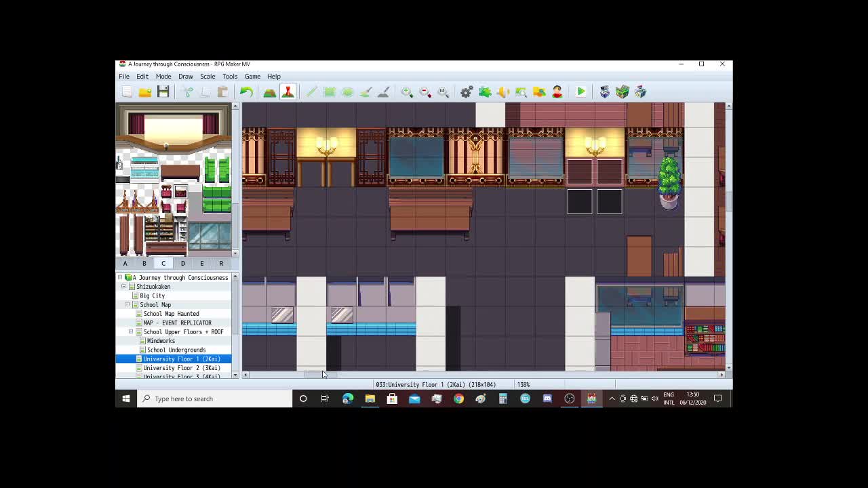Switch to tileset tab E
This screenshot has height=488, width=868.
pos(201,263)
